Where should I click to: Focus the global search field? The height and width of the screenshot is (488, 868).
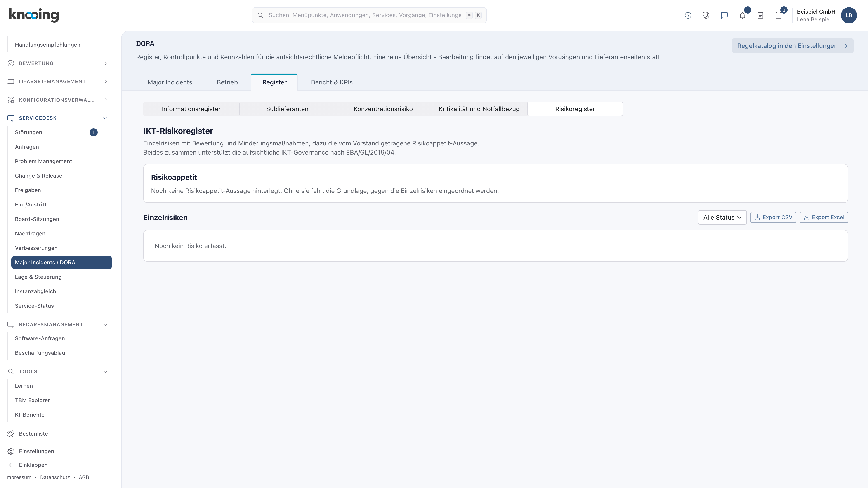(369, 15)
